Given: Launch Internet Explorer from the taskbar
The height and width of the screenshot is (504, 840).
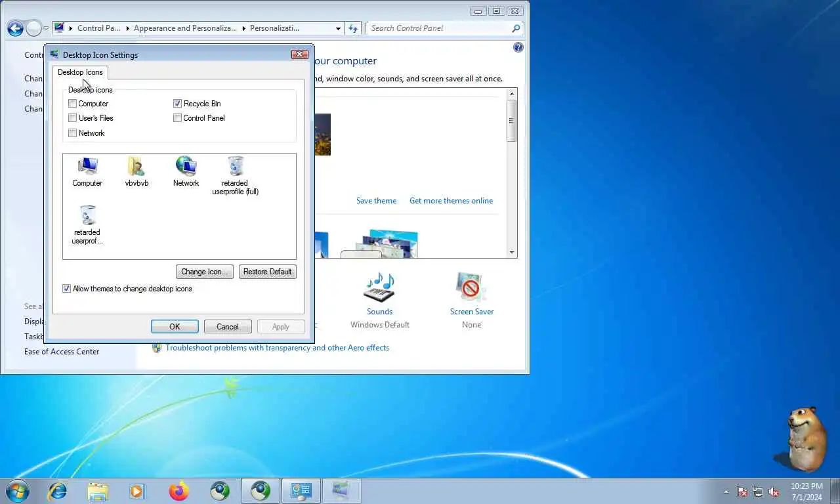Looking at the screenshot, I should (x=58, y=491).
